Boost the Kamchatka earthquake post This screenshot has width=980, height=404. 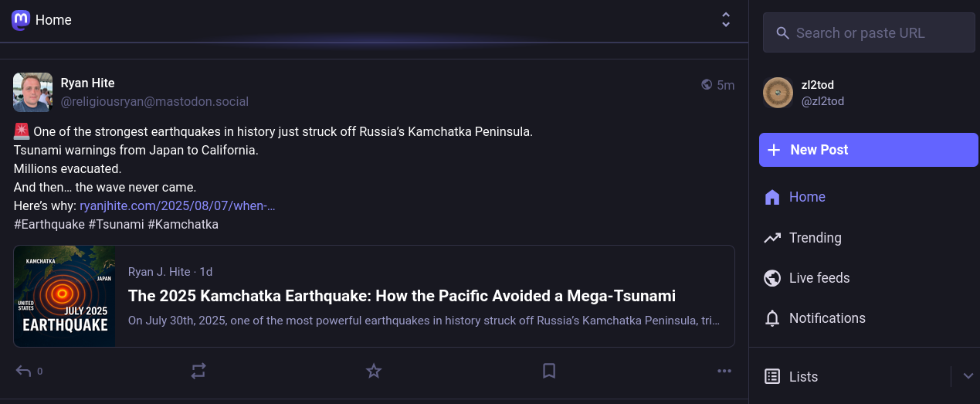click(198, 372)
